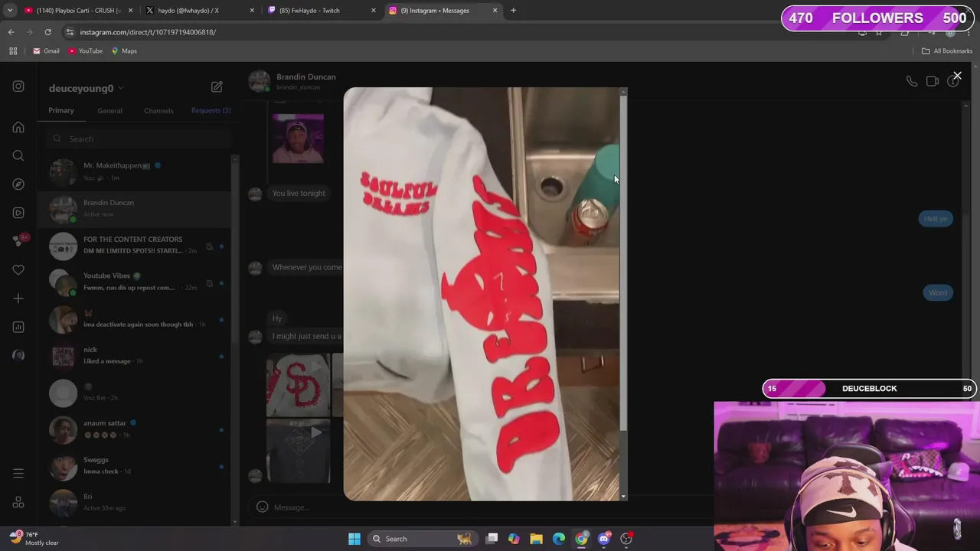Open the SD hoodie photo thumbnail

(x=298, y=384)
